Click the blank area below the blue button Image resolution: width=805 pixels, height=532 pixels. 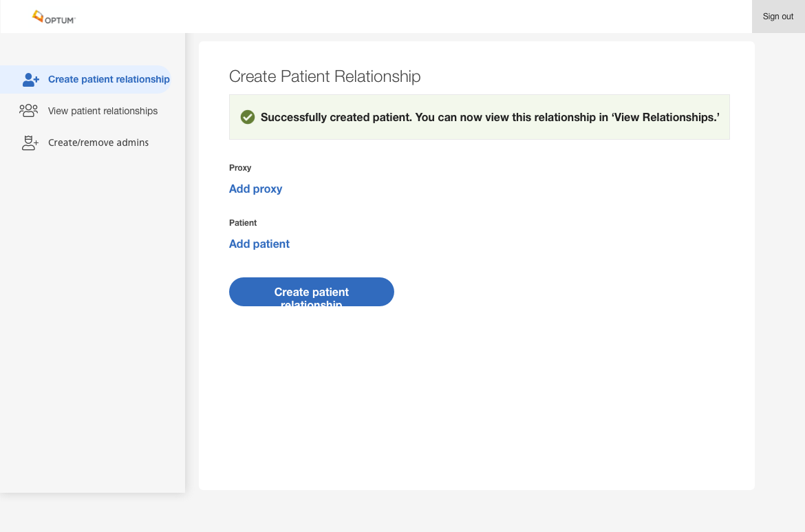[x=476, y=399]
